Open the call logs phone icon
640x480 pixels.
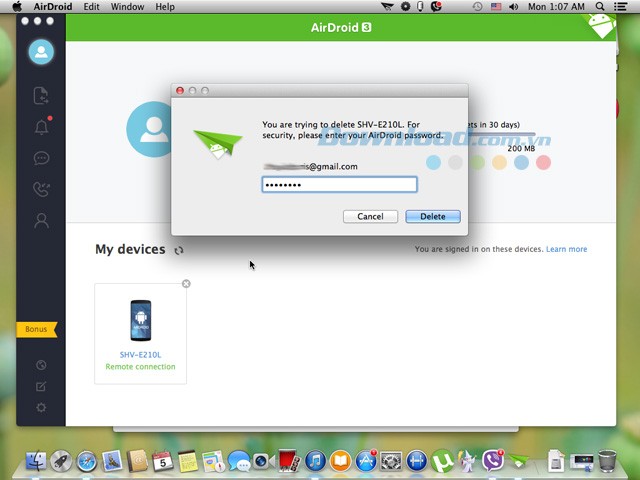click(41, 189)
